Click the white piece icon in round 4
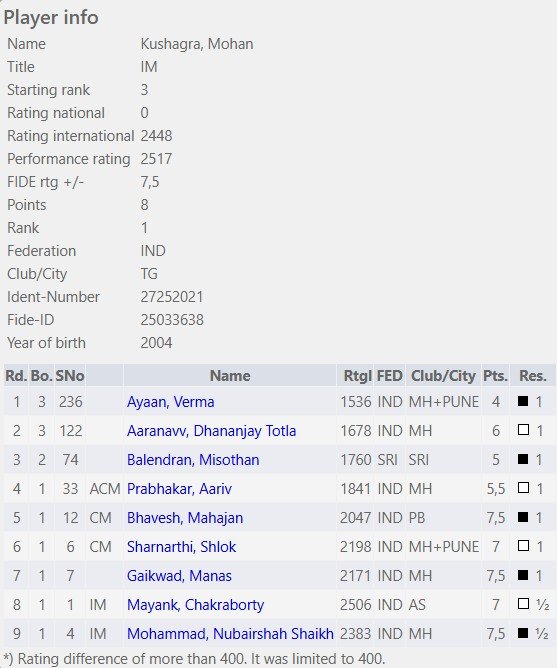The image size is (557, 668). click(523, 488)
